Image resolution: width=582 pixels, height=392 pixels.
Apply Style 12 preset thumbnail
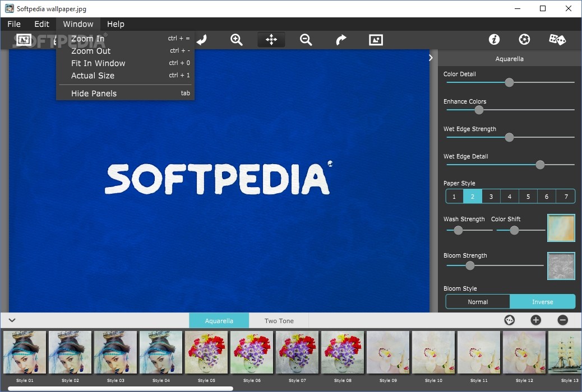(x=524, y=352)
